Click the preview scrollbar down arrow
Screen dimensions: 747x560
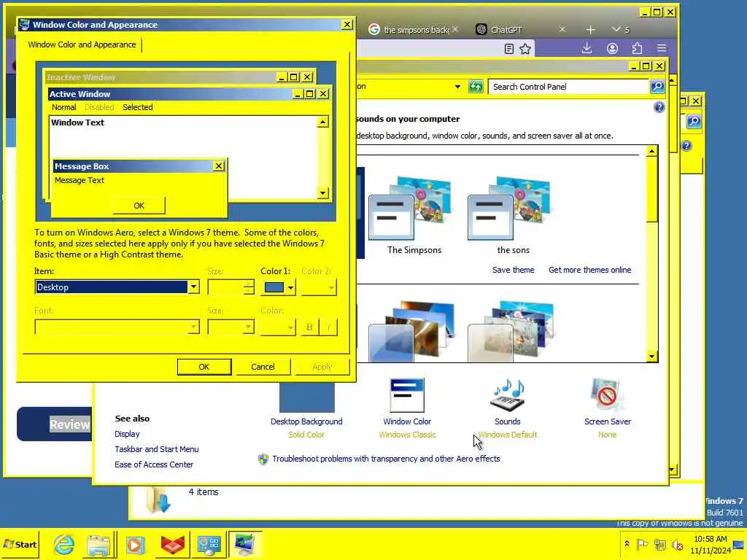coord(323,192)
